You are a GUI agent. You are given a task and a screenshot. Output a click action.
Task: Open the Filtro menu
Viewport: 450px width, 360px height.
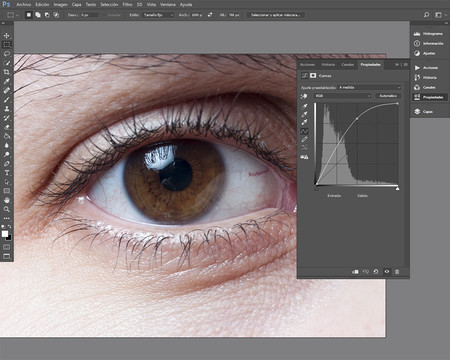(127, 5)
